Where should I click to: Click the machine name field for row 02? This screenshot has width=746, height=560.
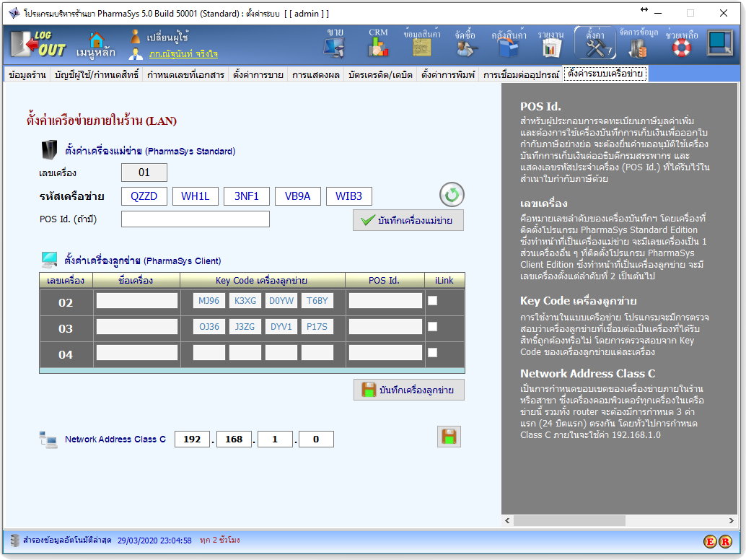coord(137,301)
